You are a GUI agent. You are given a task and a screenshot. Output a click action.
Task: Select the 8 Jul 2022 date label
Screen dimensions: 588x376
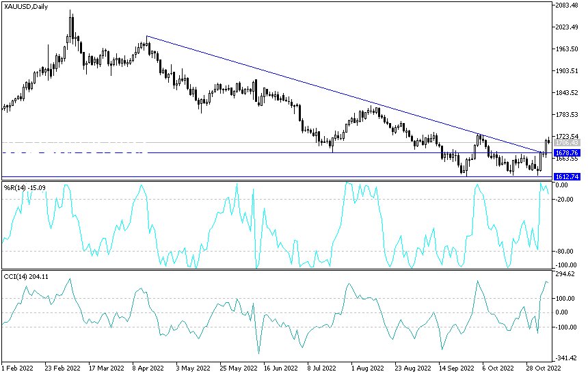point(322,368)
